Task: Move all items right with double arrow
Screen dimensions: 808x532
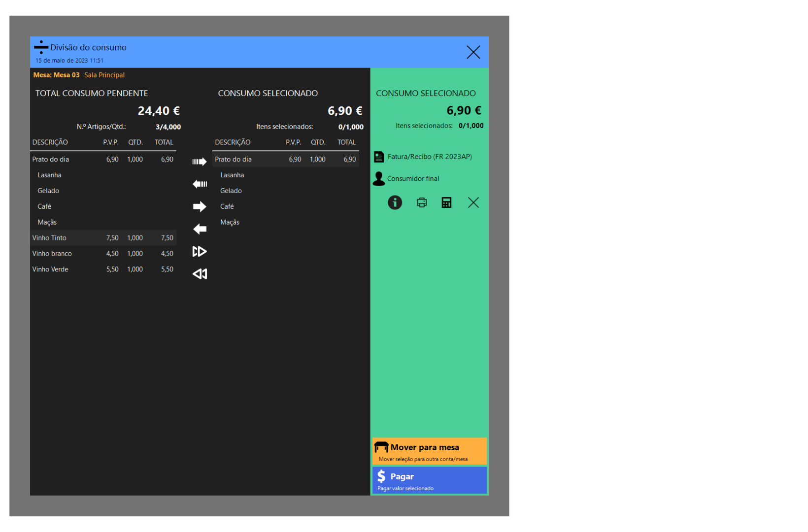Action: click(x=200, y=252)
